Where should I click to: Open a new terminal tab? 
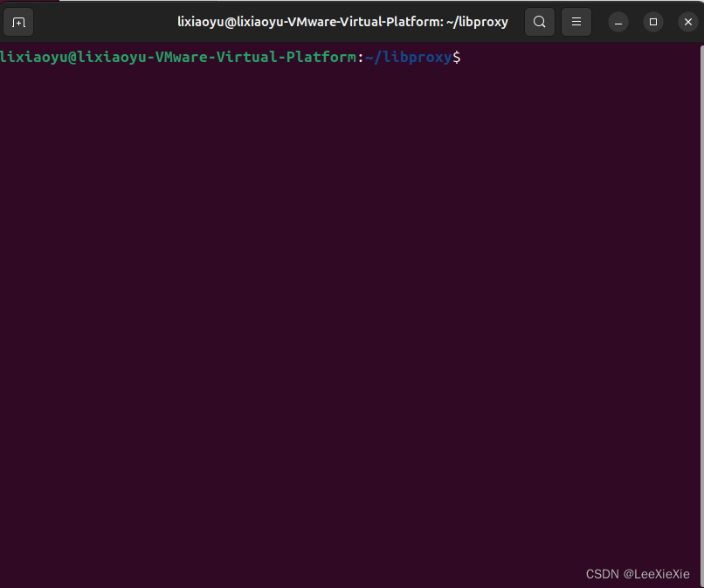(18, 22)
